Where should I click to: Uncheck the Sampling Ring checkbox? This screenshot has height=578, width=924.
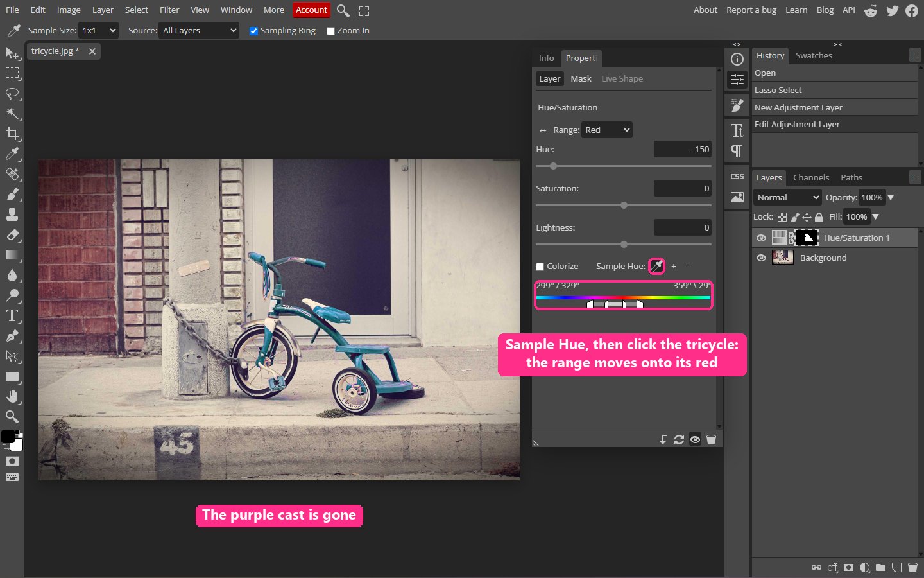(x=253, y=31)
